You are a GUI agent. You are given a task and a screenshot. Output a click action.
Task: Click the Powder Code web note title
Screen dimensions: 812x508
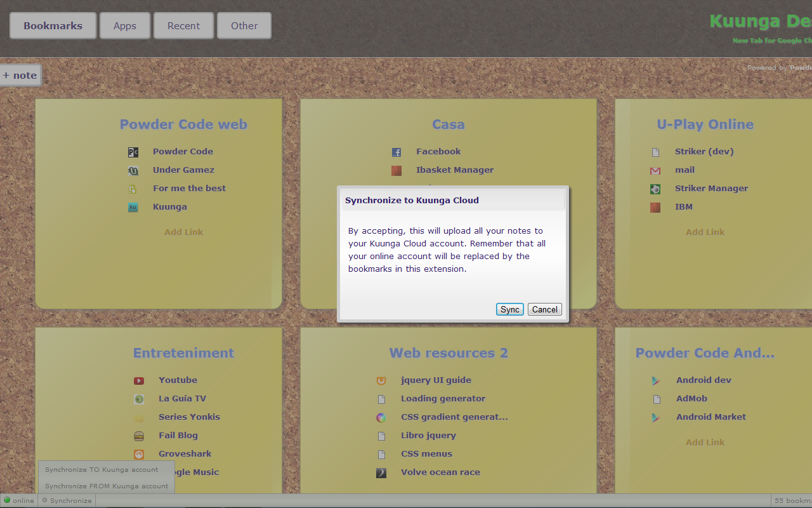183,124
